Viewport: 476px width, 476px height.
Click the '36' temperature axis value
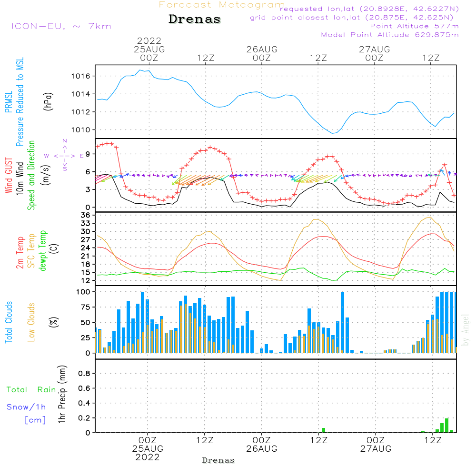(x=86, y=215)
